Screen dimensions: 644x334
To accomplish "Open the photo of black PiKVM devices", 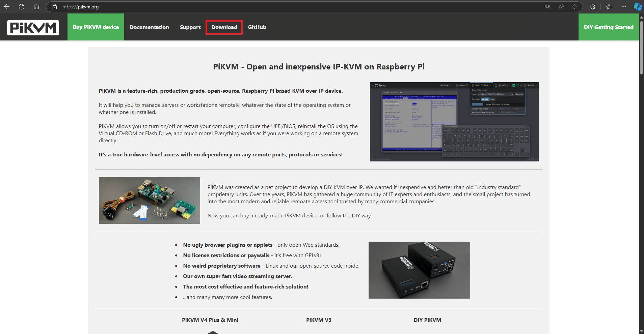I will 419,270.
